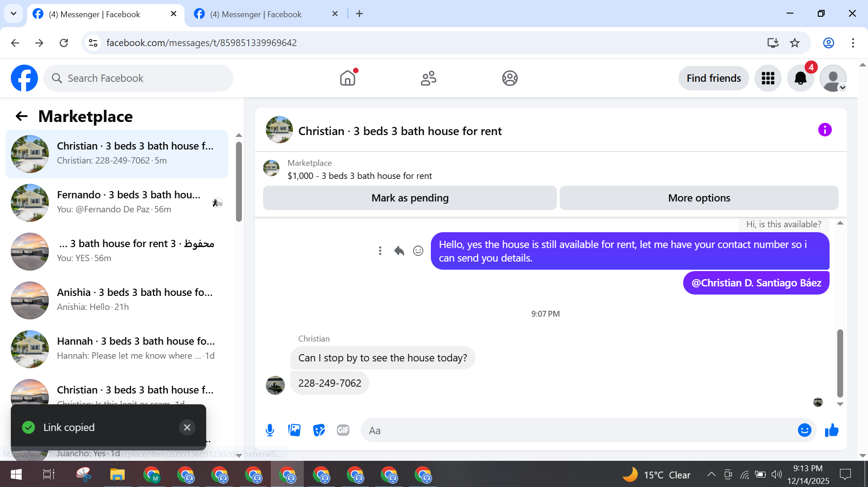
Task: Open Windows Start menu
Action: click(16, 474)
